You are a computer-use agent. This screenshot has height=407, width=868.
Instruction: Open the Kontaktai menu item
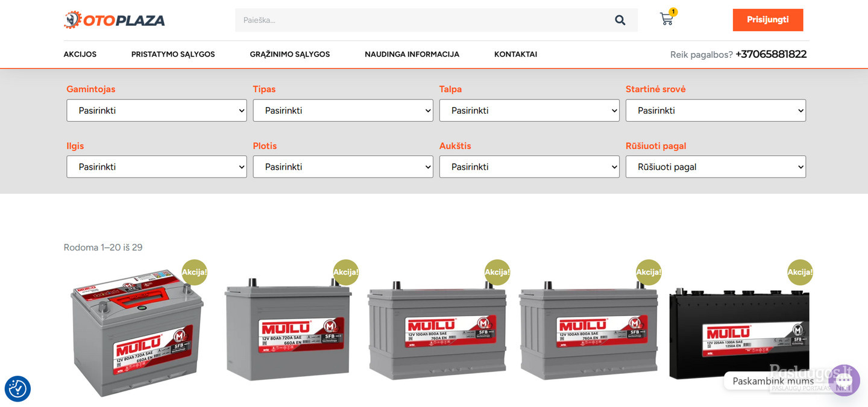tap(515, 54)
